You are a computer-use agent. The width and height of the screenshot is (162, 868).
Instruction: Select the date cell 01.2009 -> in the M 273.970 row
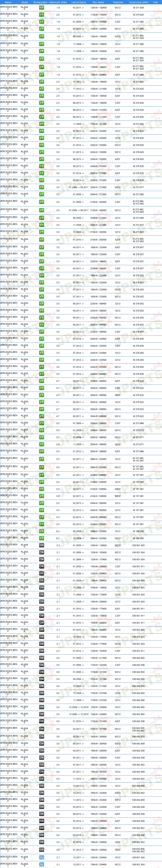(x=78, y=430)
